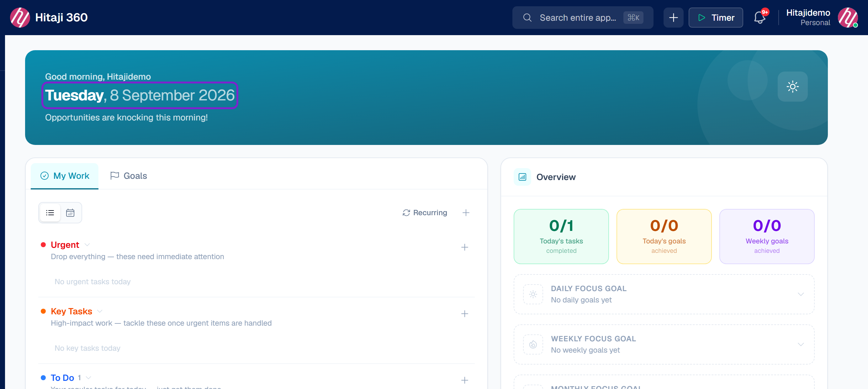Switch to calendar view
868x389 pixels.
70,213
